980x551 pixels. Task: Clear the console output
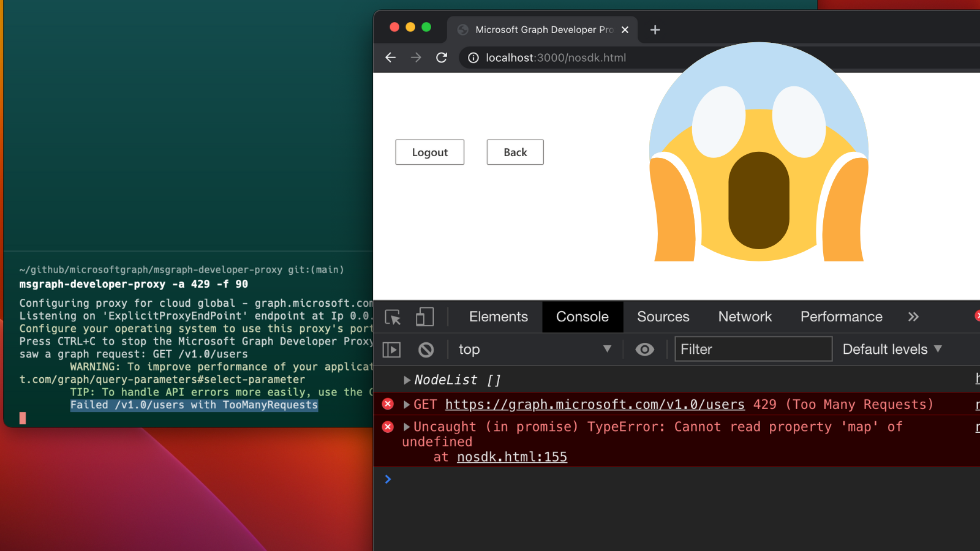point(426,350)
